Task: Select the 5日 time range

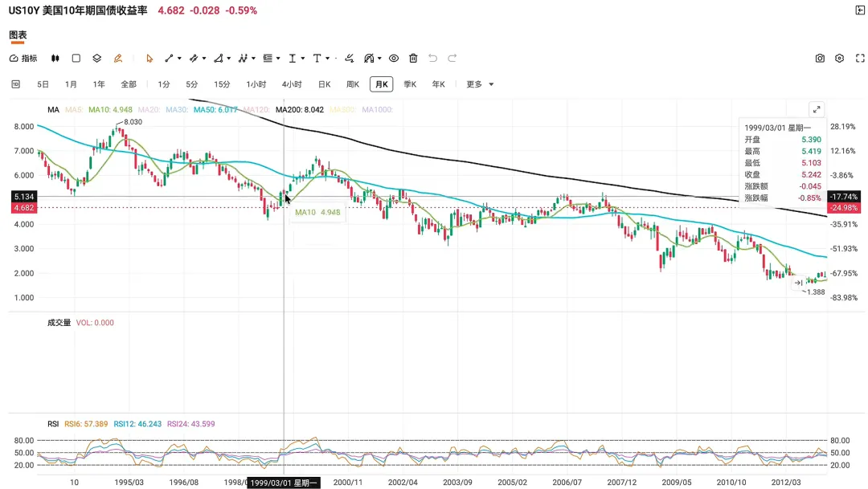Action: (43, 84)
